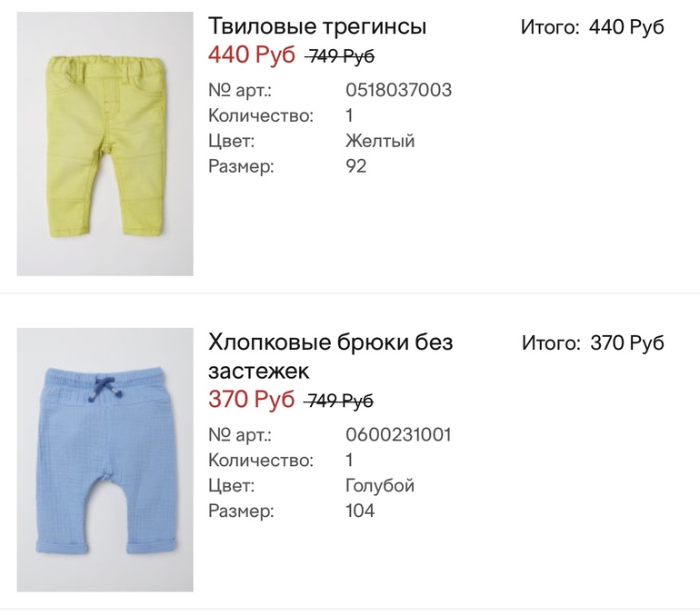700x615 pixels.
Task: Open the yellow twill treggings product image
Action: [x=105, y=144]
